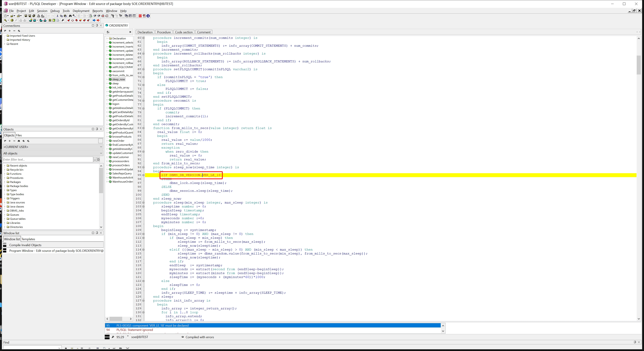Click the Enter filter text field
This screenshot has height=351, width=644.
(x=48, y=160)
